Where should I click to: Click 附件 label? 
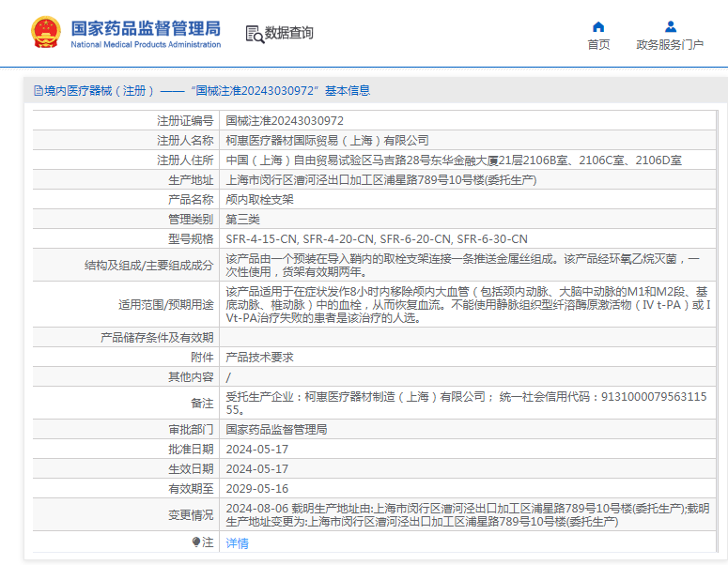(x=202, y=358)
